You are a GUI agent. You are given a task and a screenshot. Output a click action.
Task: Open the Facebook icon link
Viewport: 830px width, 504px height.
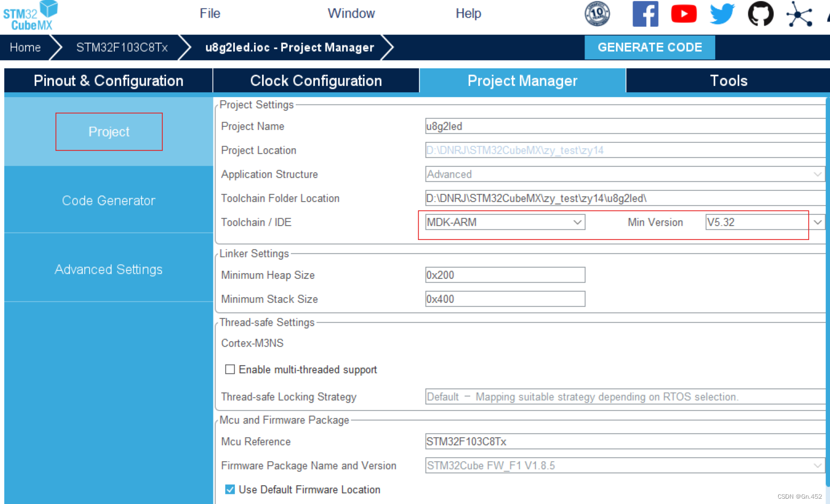tap(645, 14)
